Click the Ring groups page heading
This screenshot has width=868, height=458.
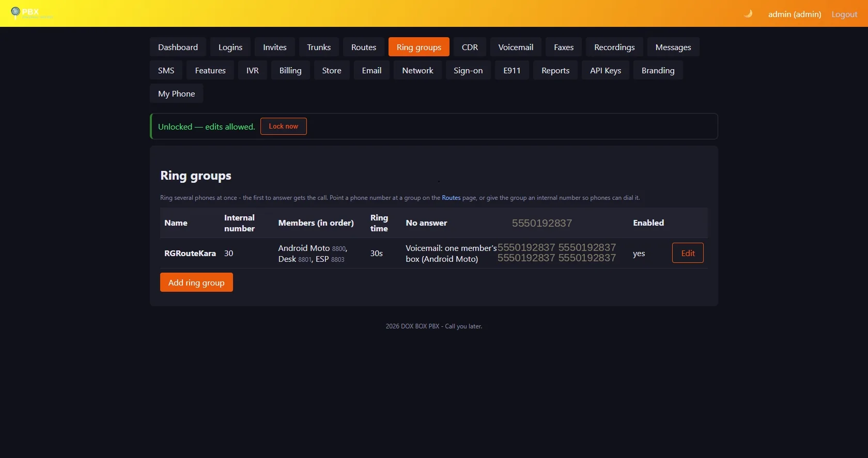click(x=196, y=176)
